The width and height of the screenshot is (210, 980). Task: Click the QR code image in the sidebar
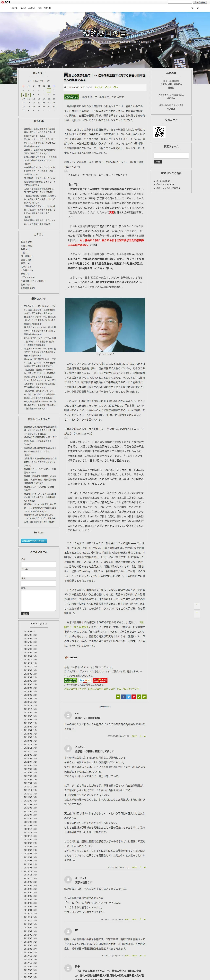[x=159, y=132]
